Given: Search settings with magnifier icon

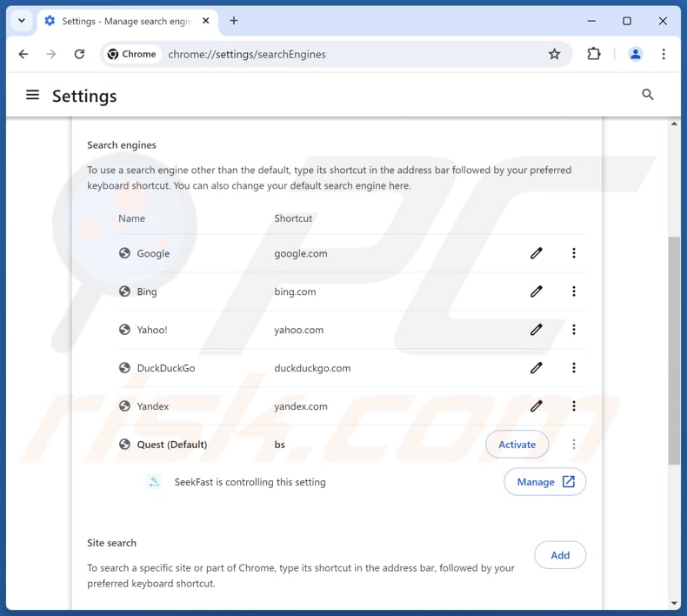Looking at the screenshot, I should pyautogui.click(x=648, y=95).
